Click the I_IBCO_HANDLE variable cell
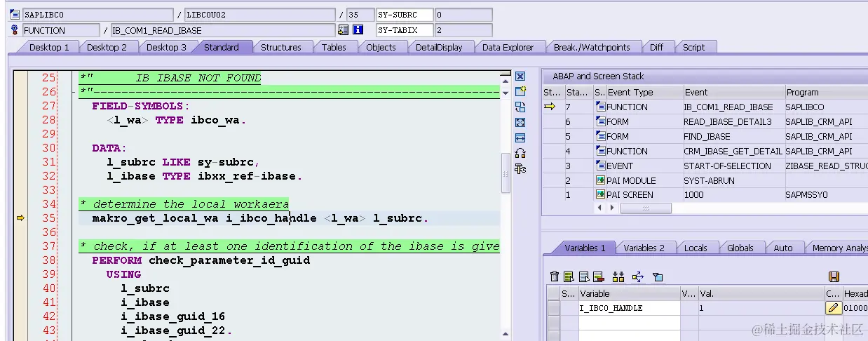Image resolution: width=868 pixels, height=341 pixels. [628, 308]
